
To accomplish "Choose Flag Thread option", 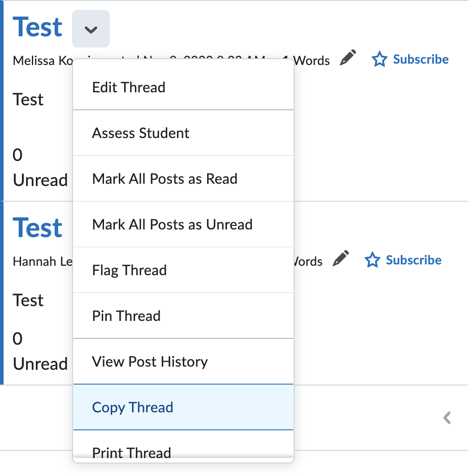I will click(129, 270).
